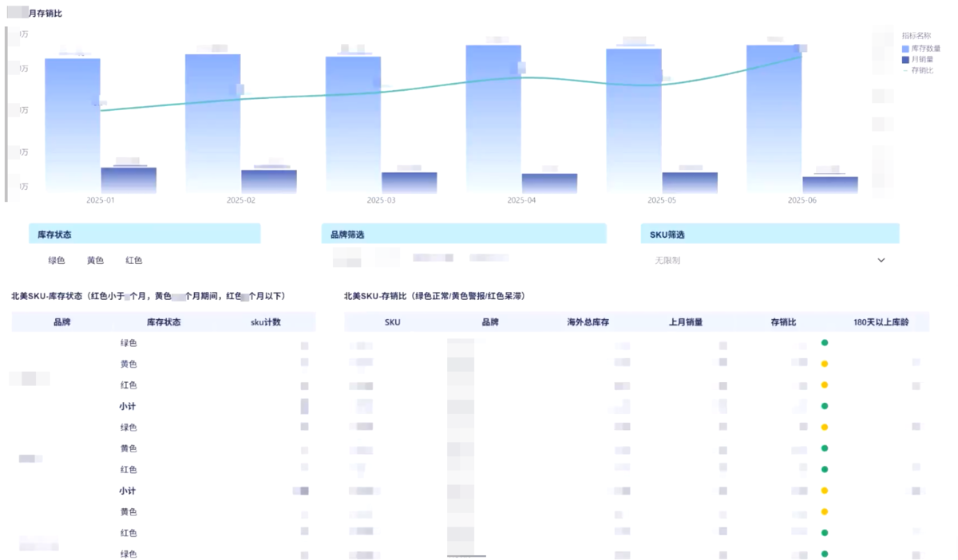958x560 pixels.
Task: Select 黄色 in the 库存状态 filter
Action: [x=96, y=260]
